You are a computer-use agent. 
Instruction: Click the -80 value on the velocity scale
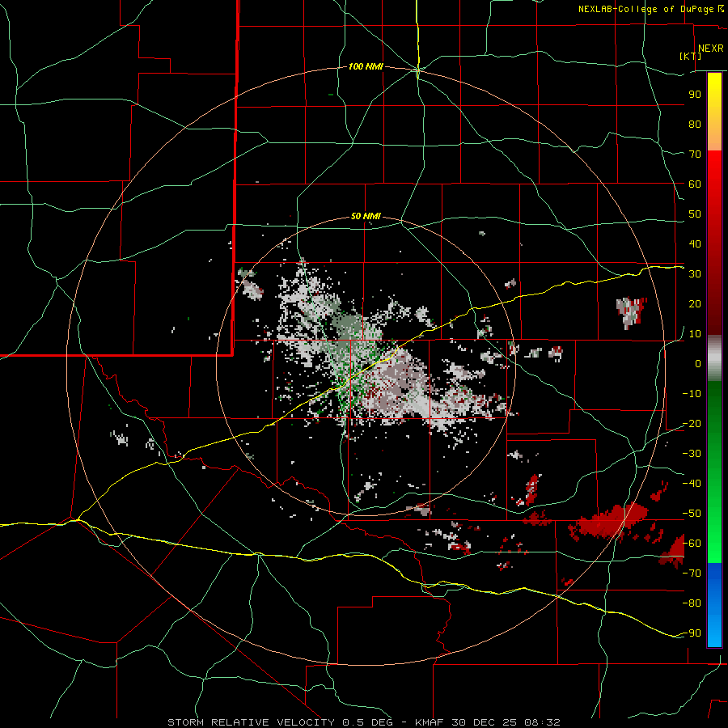[692, 603]
